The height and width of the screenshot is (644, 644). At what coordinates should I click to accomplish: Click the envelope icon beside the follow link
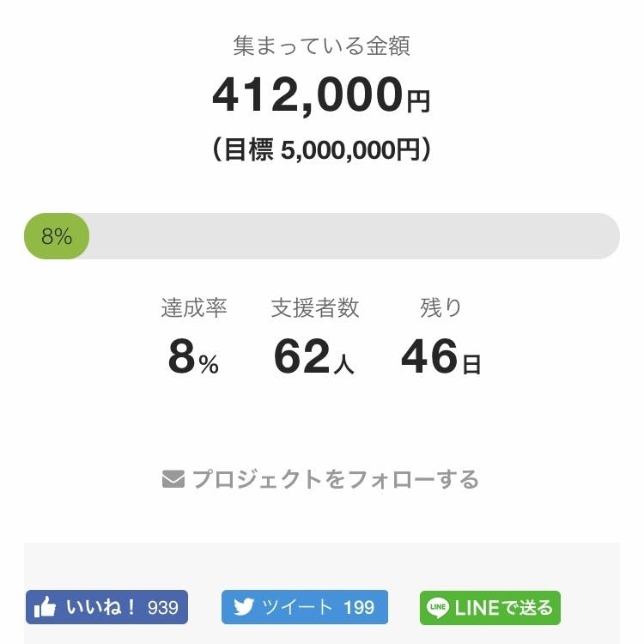[x=173, y=479]
